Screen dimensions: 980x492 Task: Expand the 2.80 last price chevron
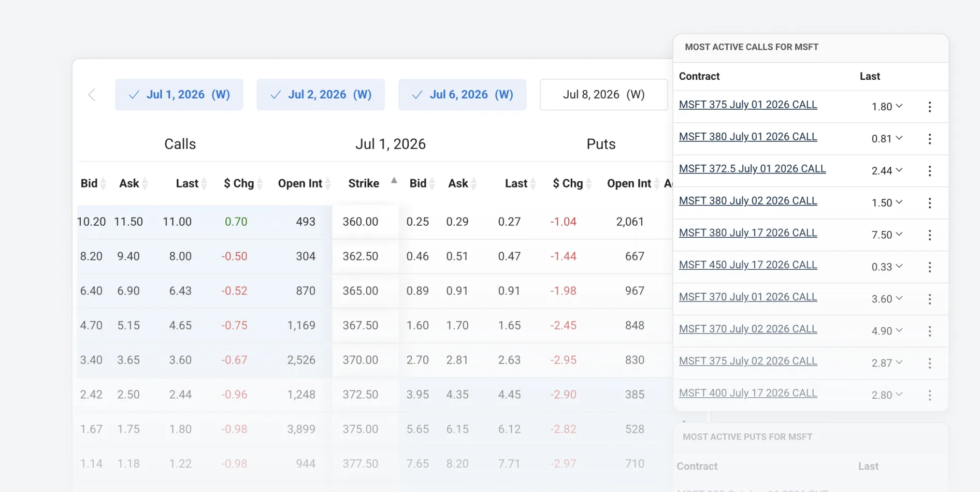899,395
